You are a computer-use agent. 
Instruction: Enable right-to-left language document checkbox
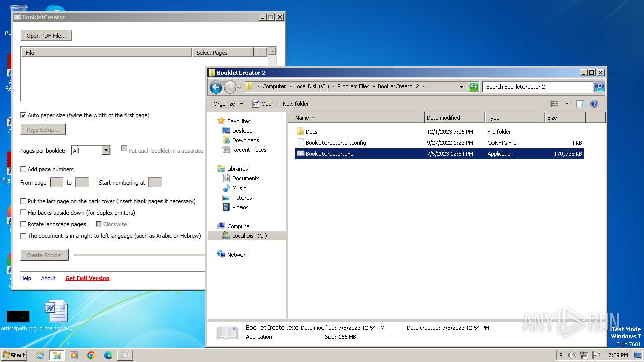(23, 235)
